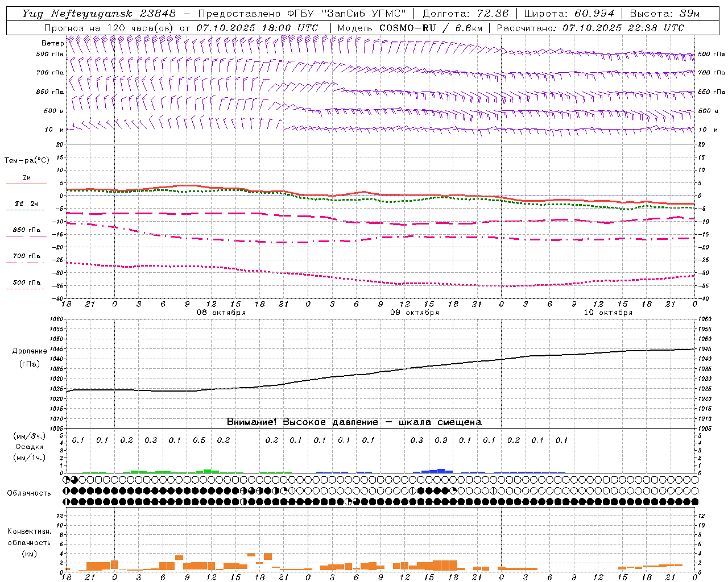Click the tallest blue precipitation bar
728x582 pixels.
pos(441,471)
